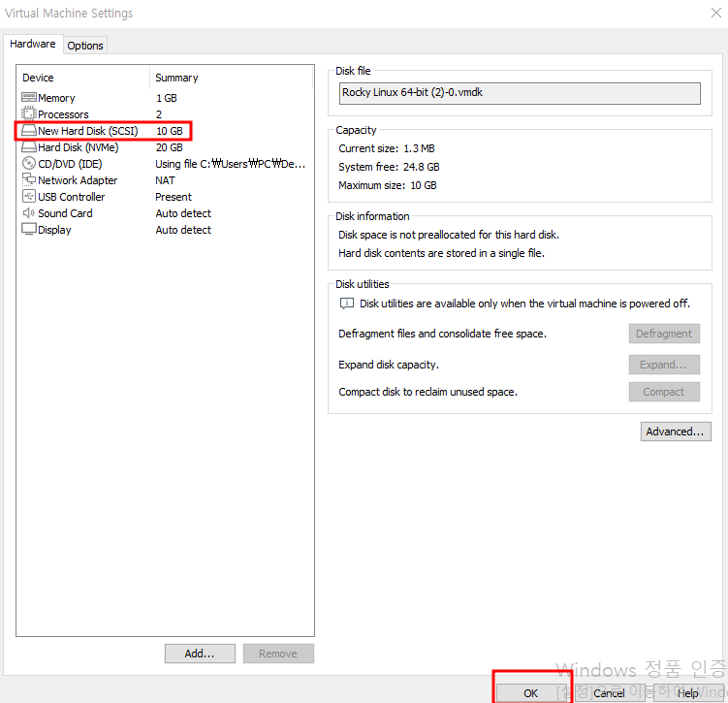Image resolution: width=728 pixels, height=703 pixels.
Task: Open the Advanced... disk settings
Action: pyautogui.click(x=676, y=431)
